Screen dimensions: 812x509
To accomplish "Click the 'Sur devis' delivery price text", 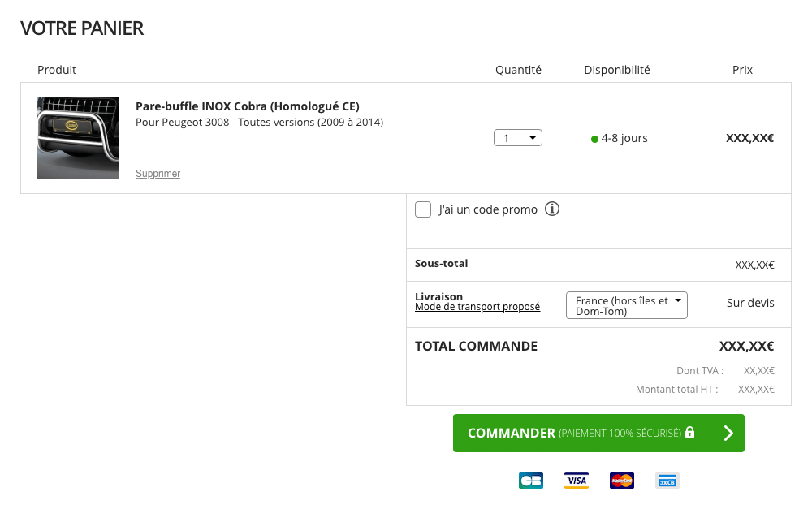I will click(750, 303).
